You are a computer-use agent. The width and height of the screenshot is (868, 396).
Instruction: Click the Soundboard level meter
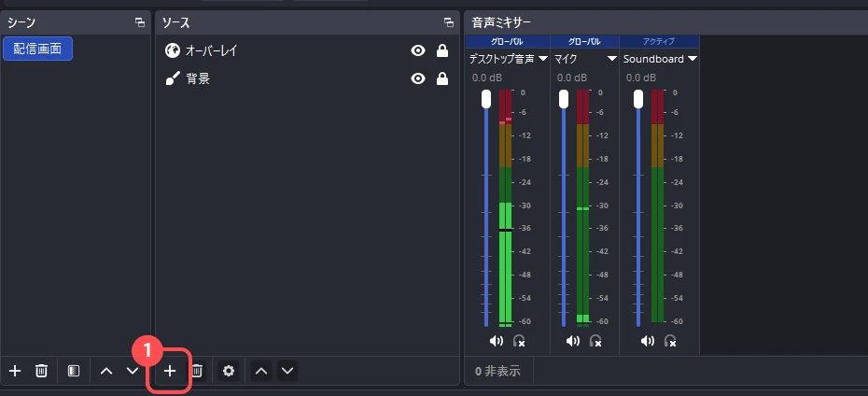(657, 205)
